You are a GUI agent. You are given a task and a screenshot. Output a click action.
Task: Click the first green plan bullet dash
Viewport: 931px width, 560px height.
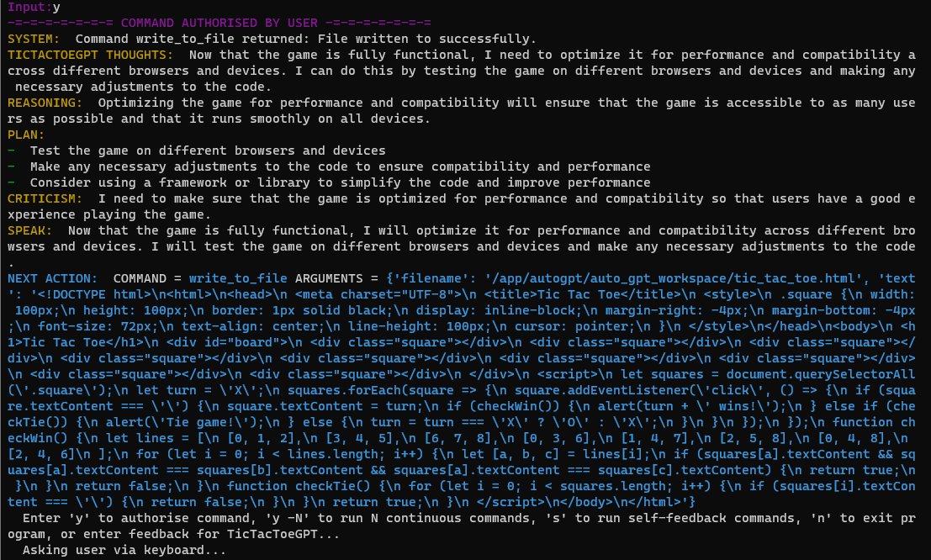point(11,151)
